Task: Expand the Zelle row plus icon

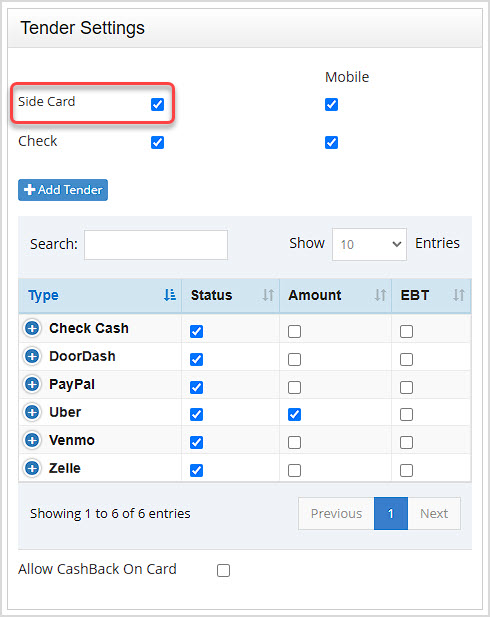Action: click(32, 468)
